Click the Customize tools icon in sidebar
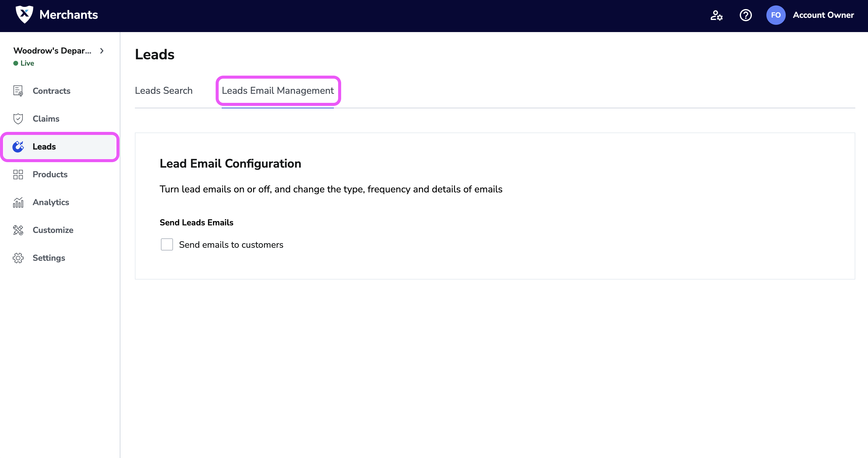Image resolution: width=868 pixels, height=458 pixels. [18, 230]
